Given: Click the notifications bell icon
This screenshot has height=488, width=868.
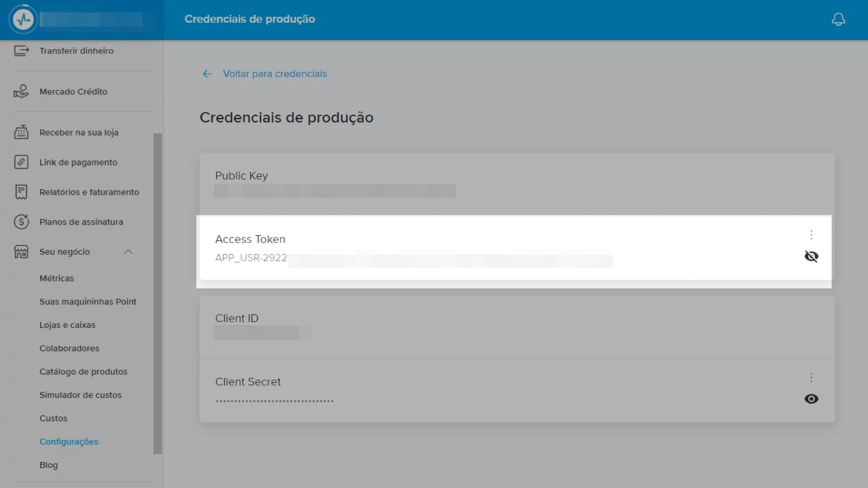Looking at the screenshot, I should coord(838,20).
